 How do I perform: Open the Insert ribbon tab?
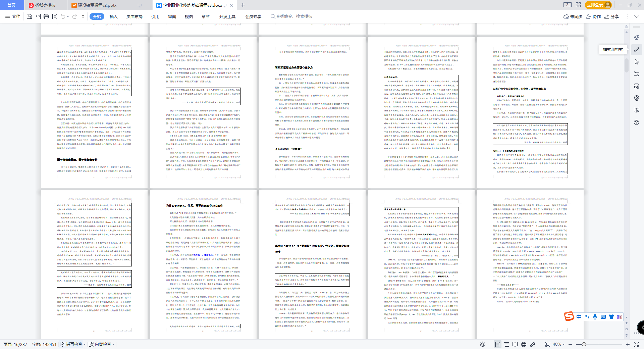tap(114, 16)
